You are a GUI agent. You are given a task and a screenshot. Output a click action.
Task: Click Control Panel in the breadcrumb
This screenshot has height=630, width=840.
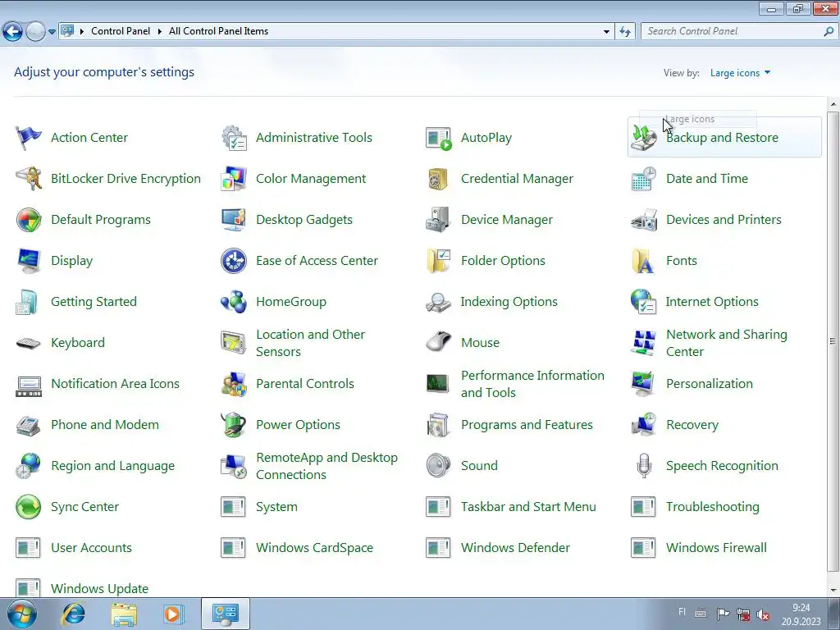point(121,31)
